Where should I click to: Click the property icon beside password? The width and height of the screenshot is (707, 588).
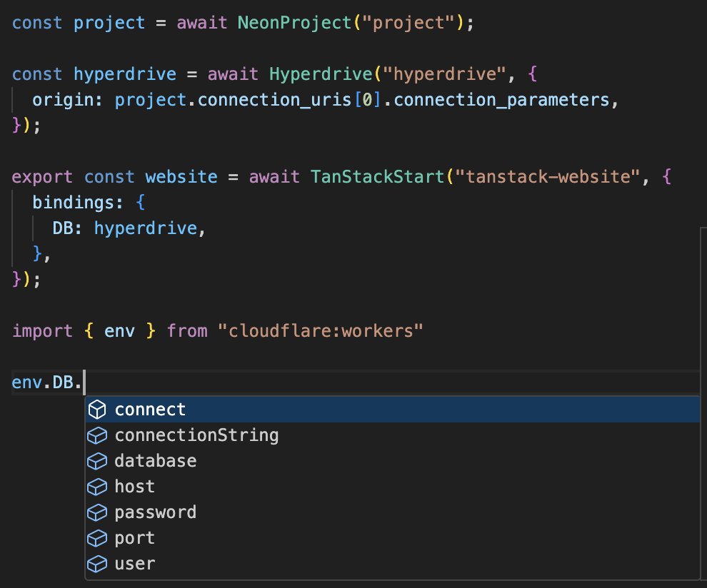[97, 512]
